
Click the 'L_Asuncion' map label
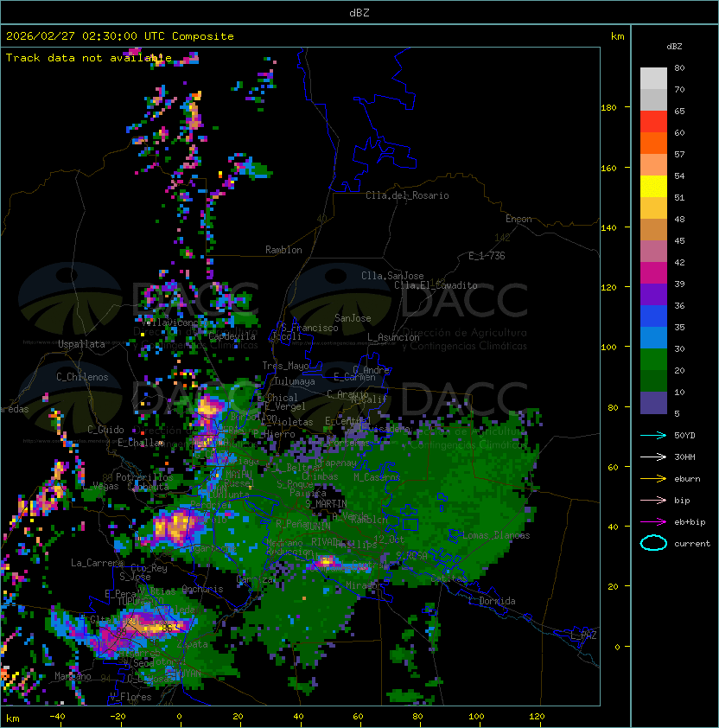(x=393, y=337)
